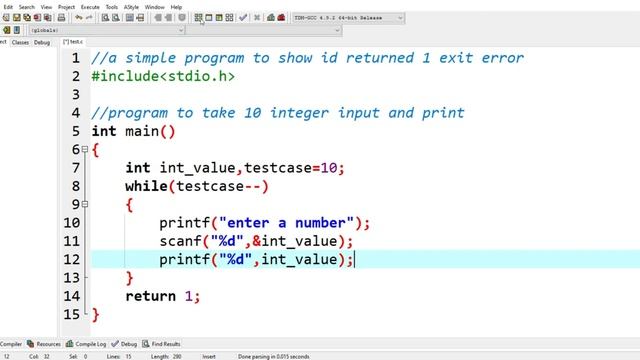640x360 pixels.
Task: Click the #include<stdio.h> line
Action: point(163,76)
